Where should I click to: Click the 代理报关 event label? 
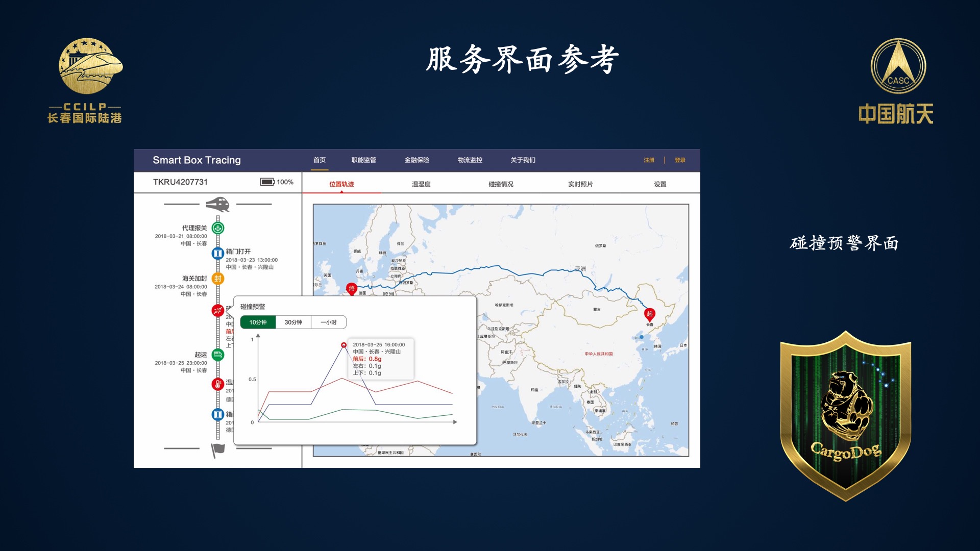click(x=194, y=228)
